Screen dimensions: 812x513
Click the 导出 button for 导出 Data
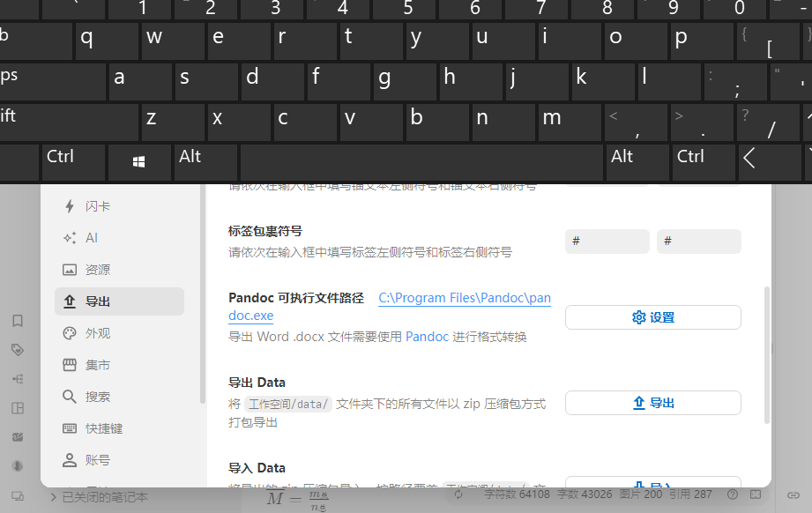(x=653, y=403)
